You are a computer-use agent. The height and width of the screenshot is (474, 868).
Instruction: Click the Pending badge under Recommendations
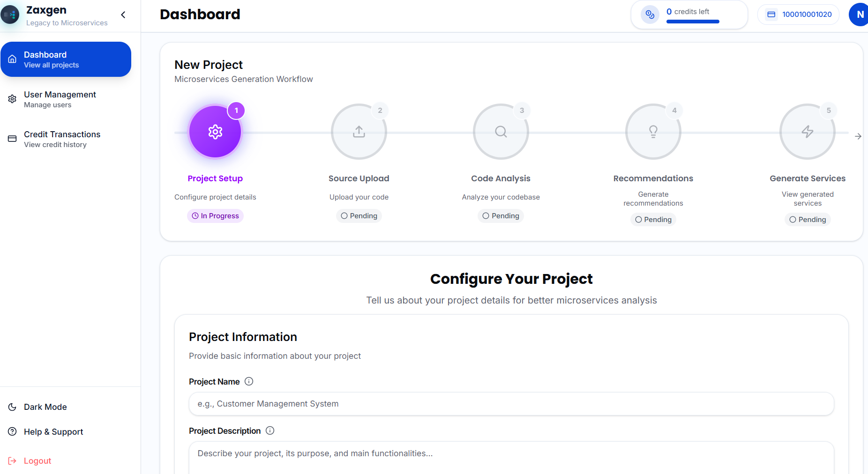(x=653, y=220)
